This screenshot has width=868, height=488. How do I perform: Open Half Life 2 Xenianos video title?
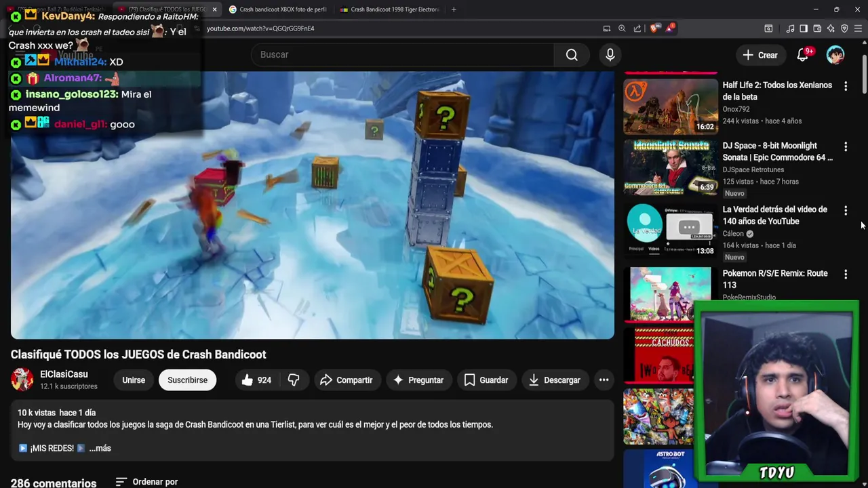coord(777,91)
